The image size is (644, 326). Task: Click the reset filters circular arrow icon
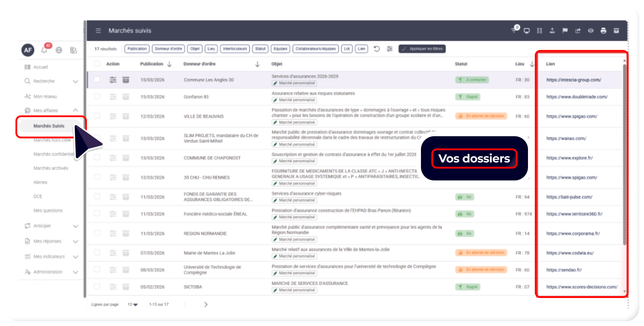(376, 49)
